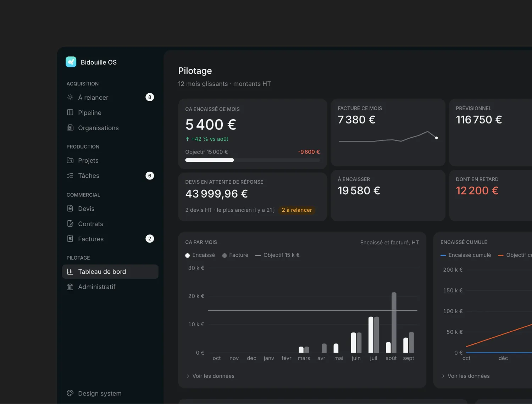
Task: Toggle the Objectif 15 k € legend item
Action: [x=277, y=255]
